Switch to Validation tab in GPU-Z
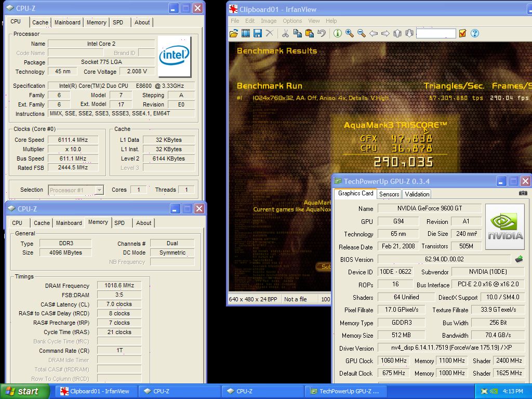This screenshot has height=399, width=532. coord(417,194)
